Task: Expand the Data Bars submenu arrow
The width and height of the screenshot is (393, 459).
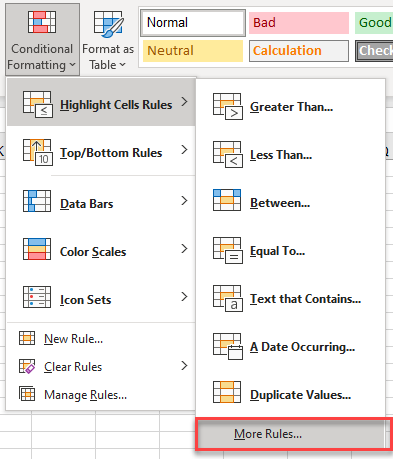Action: coord(184,200)
